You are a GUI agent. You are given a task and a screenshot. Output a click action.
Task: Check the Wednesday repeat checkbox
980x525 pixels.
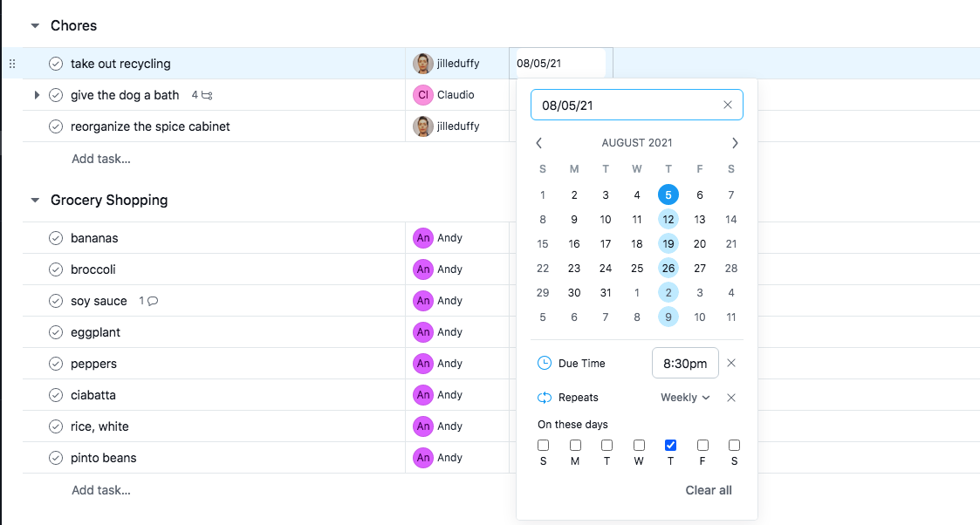pyautogui.click(x=639, y=445)
